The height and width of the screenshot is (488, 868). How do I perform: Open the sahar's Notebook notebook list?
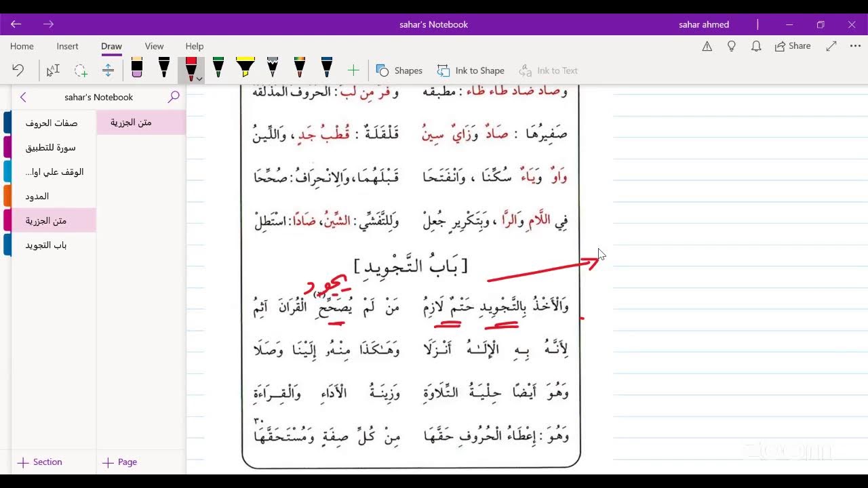pos(99,97)
